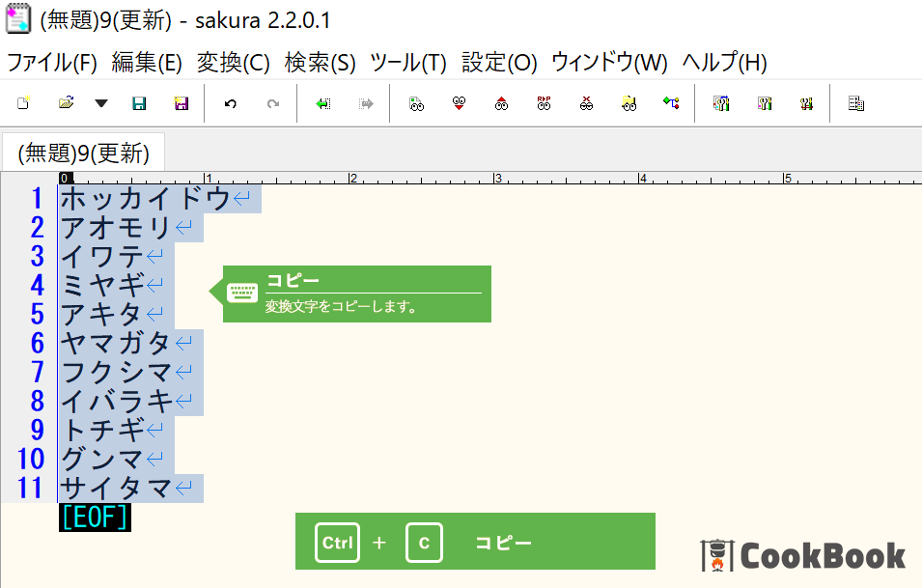Click the text line グンマ

click(x=102, y=459)
